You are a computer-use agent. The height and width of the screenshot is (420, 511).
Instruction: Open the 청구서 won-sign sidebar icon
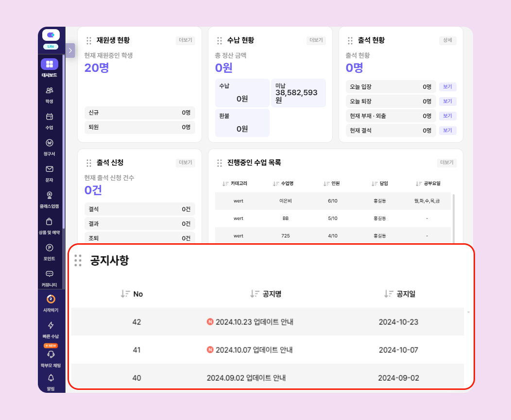coord(50,143)
